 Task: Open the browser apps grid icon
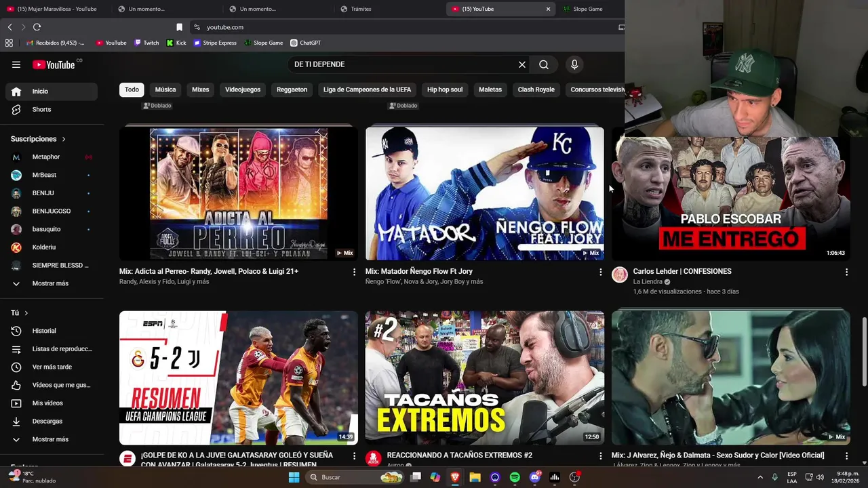9,43
